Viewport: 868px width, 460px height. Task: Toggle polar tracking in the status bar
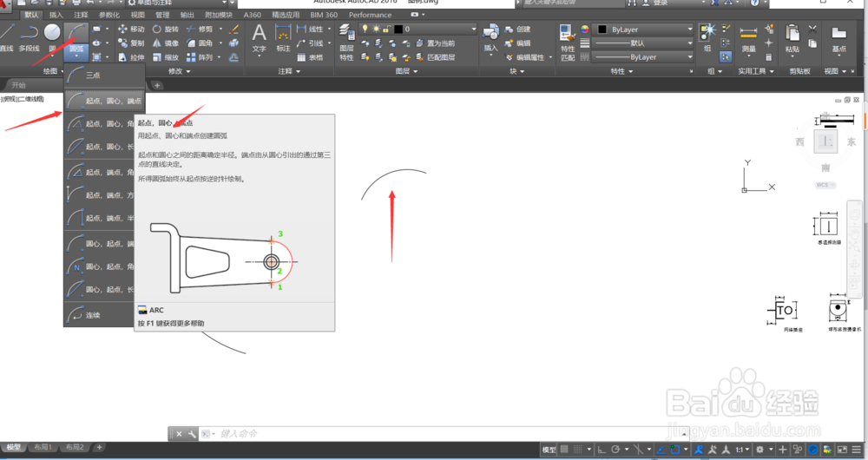pos(615,450)
